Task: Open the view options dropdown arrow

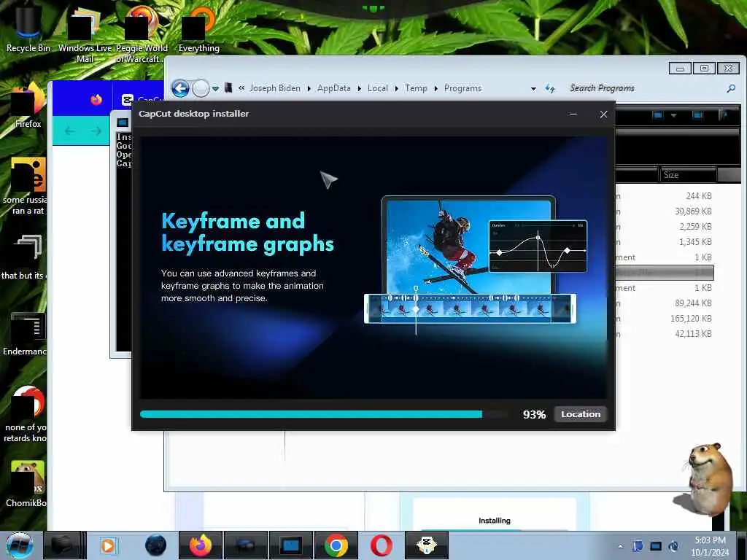Action: 673,115
